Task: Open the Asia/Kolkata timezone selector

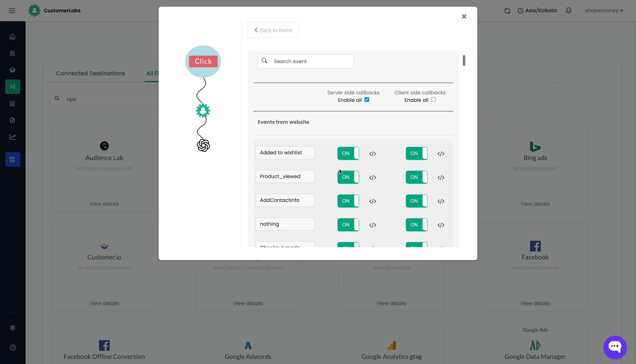Action: [x=537, y=11]
